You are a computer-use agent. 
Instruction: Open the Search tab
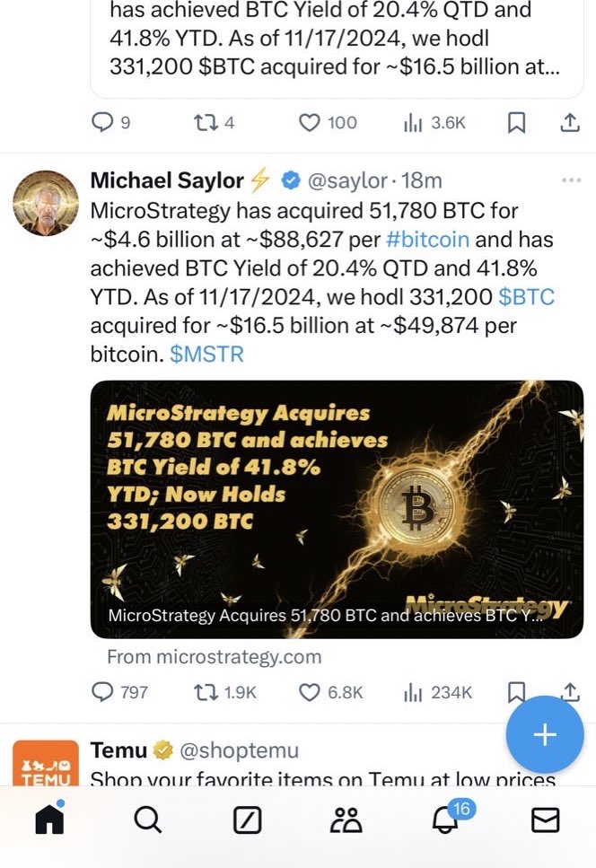click(x=147, y=819)
